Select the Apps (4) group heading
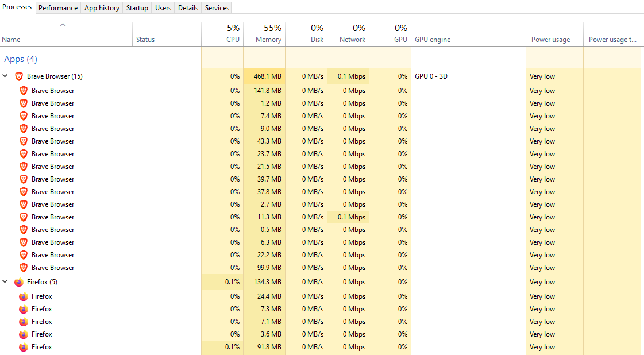Viewport: 644px width, 355px height. pos(21,59)
